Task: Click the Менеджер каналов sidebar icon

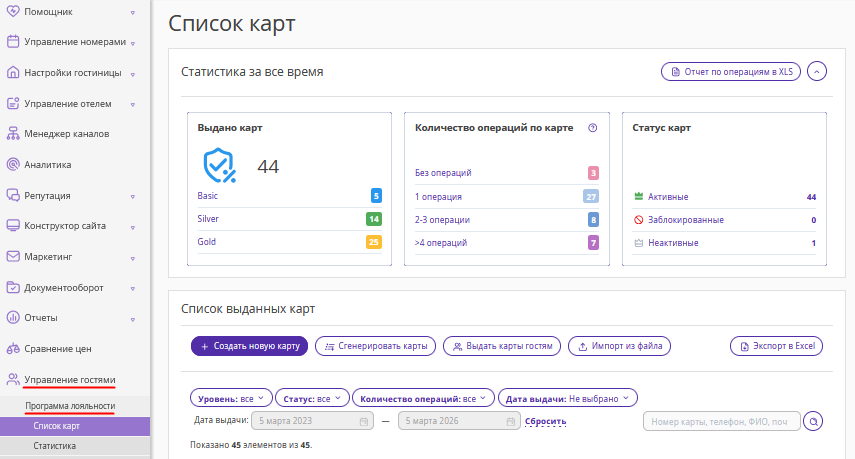Action: coord(14,134)
